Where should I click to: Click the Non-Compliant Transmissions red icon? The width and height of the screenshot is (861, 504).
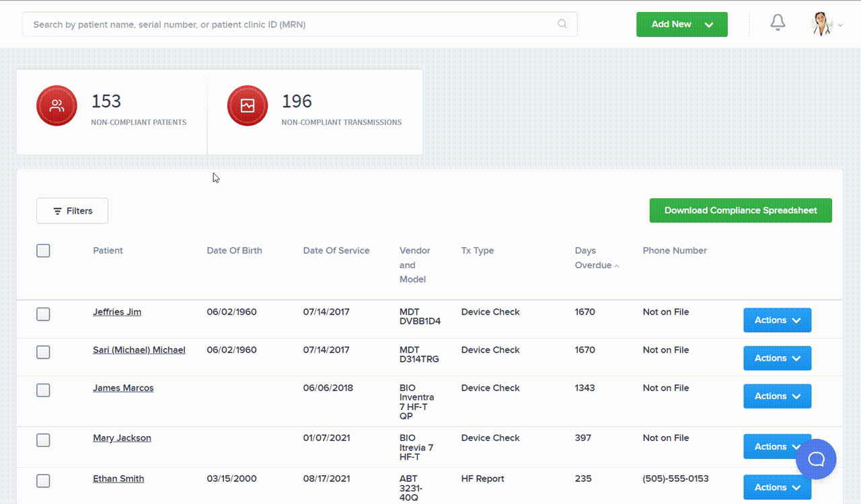pos(247,106)
